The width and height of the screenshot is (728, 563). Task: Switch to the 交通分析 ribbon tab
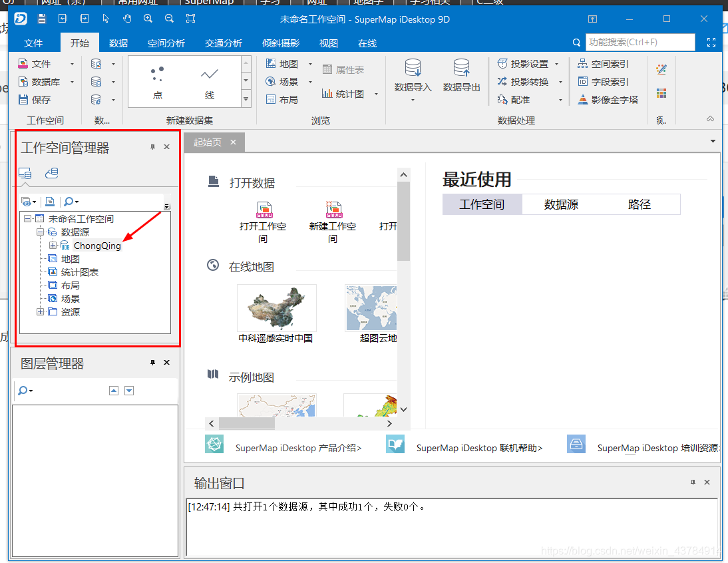point(224,43)
